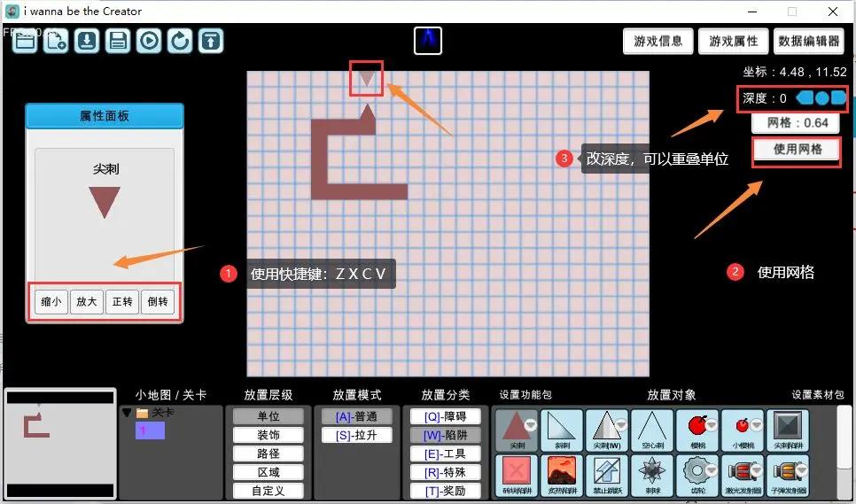The width and height of the screenshot is (856, 504).
Task: Open 游戏信息 panel
Action: click(658, 41)
